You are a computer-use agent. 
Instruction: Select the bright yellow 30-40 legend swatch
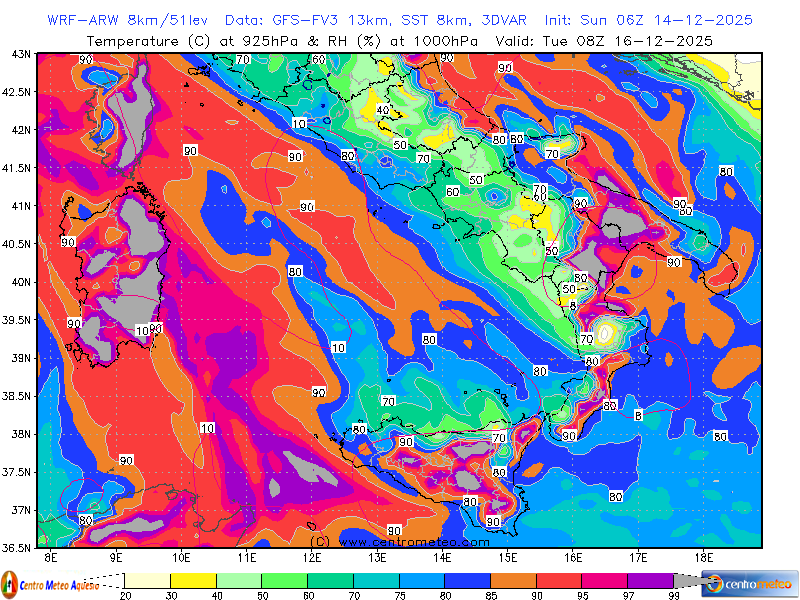click(x=193, y=580)
